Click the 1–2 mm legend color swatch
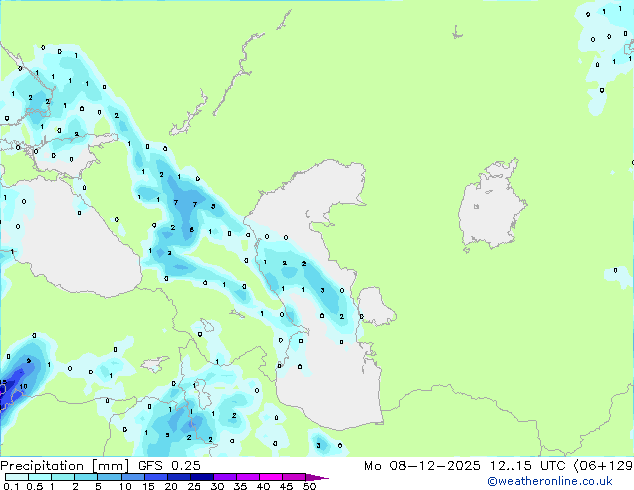This screenshot has width=634, height=490. (63, 477)
